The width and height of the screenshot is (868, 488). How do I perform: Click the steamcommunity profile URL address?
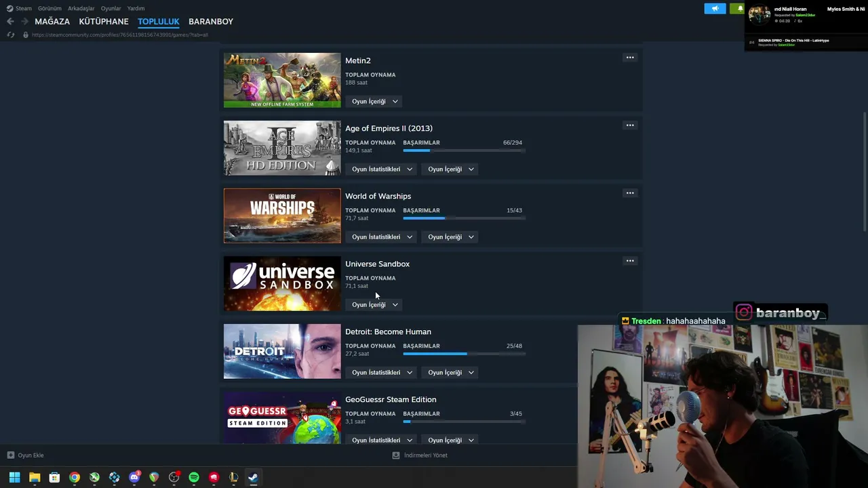pyautogui.click(x=119, y=35)
